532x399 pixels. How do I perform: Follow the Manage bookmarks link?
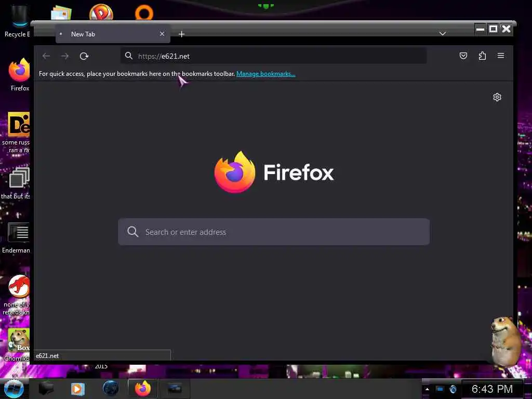pos(265,74)
